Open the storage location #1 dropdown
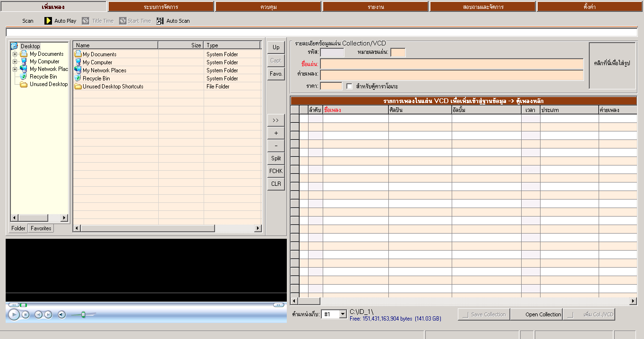The image size is (644, 339). coord(343,314)
